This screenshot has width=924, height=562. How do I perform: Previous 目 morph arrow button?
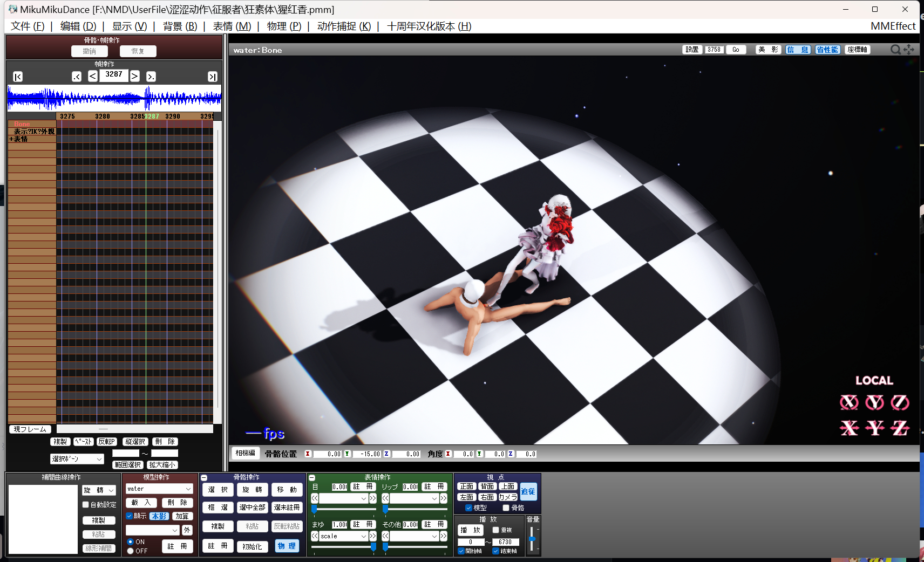[x=315, y=498]
